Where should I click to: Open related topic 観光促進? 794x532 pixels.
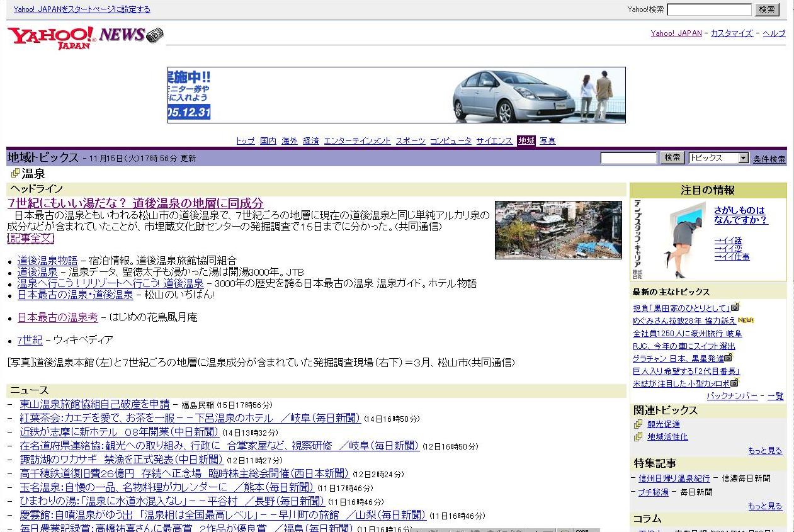pos(664,424)
